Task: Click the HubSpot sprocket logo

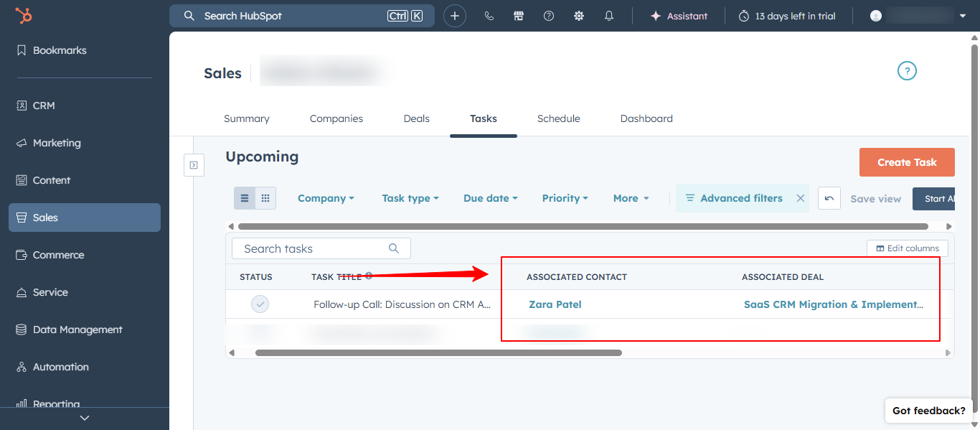Action: 24,15
